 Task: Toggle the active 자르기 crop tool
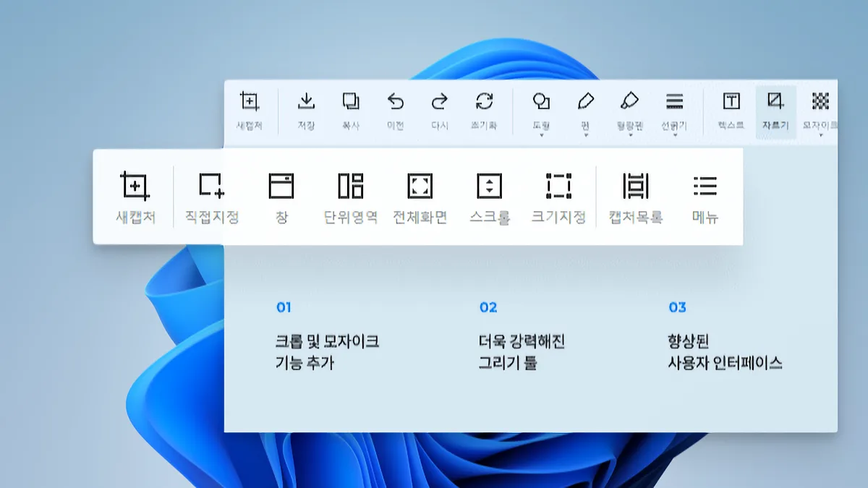[774, 108]
